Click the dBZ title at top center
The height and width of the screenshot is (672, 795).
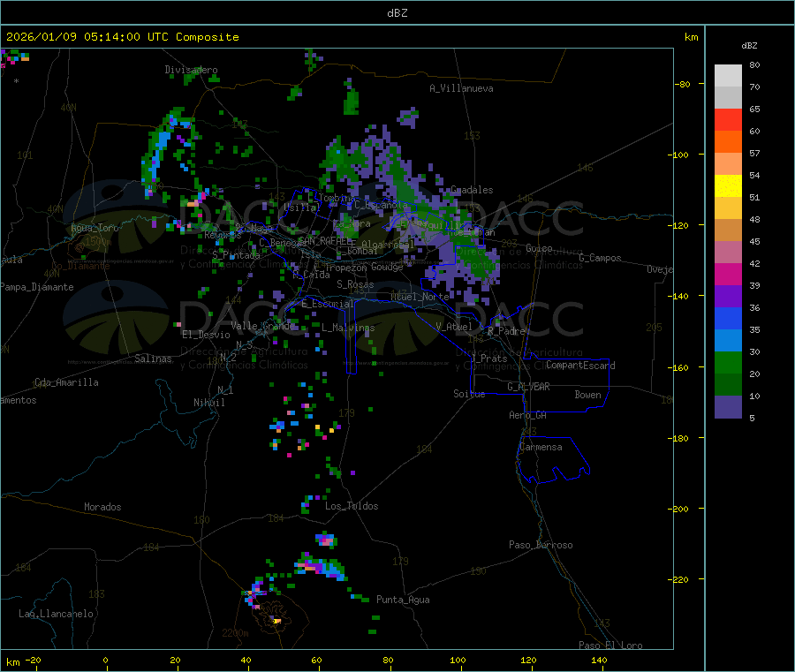click(397, 13)
